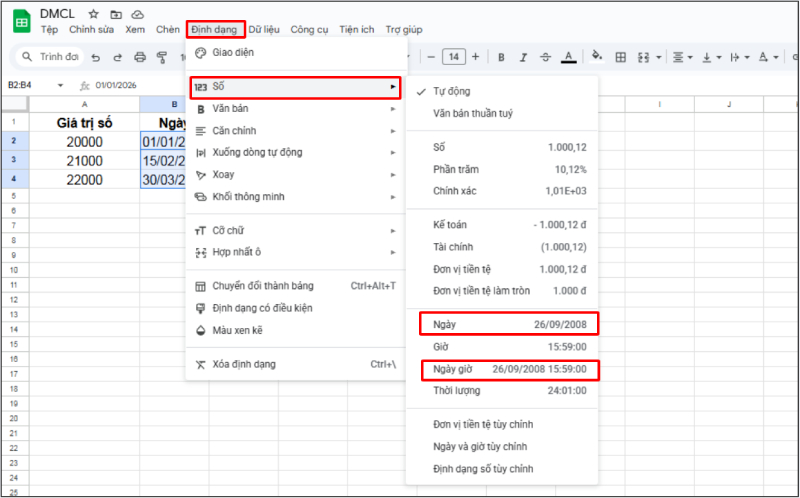800x498 pixels.
Task: Expand the Số submenu
Action: [x=295, y=87]
